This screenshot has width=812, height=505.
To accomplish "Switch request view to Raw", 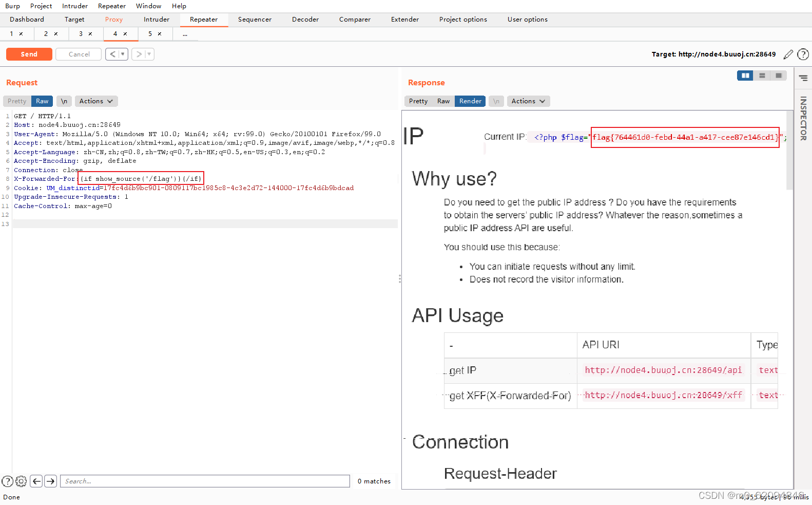I will [42, 101].
